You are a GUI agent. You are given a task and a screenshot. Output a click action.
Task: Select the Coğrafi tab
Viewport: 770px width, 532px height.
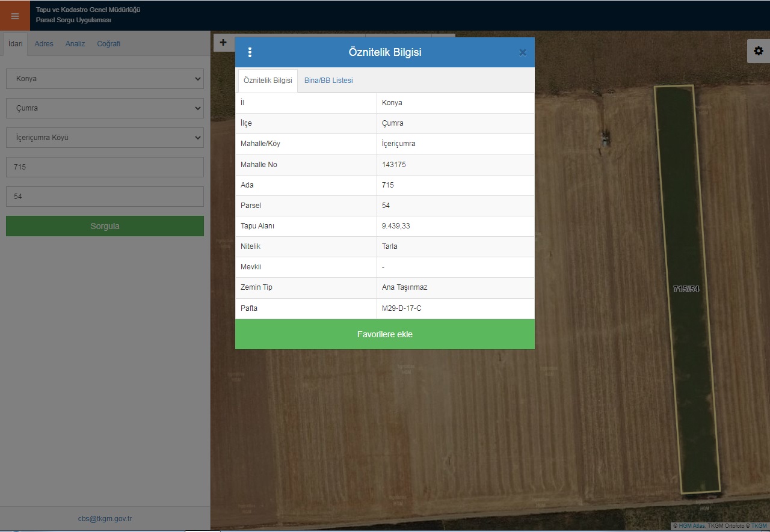pyautogui.click(x=109, y=44)
